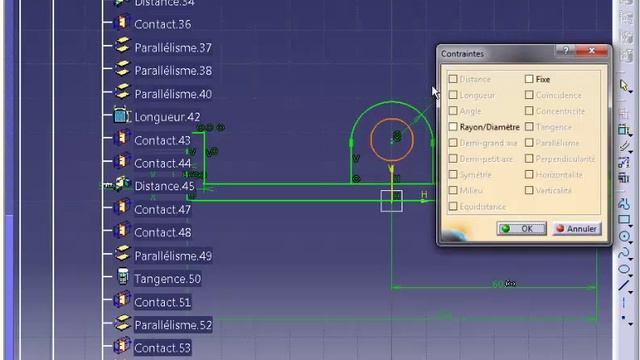Toggle the Tangence checkbox
The height and width of the screenshot is (360, 640).
point(529,127)
